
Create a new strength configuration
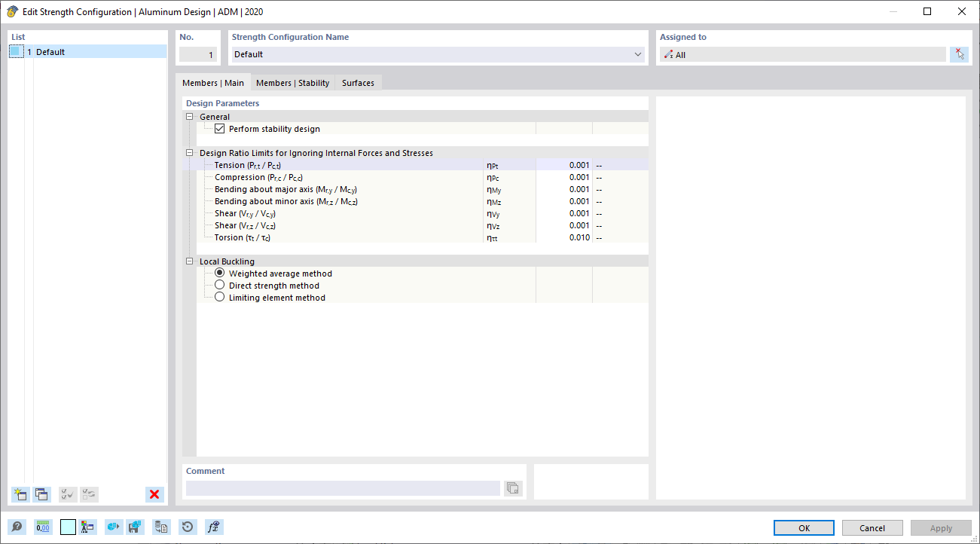[x=20, y=494]
